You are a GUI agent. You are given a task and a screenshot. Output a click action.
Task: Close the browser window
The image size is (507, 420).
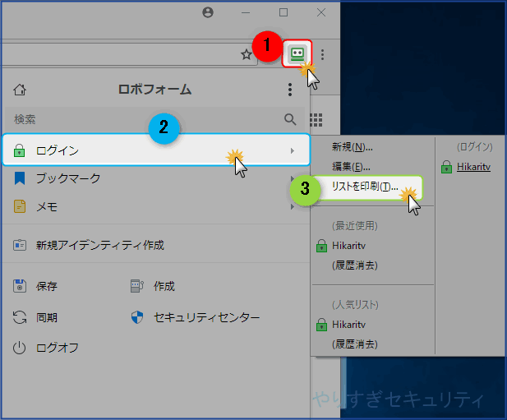pos(321,12)
